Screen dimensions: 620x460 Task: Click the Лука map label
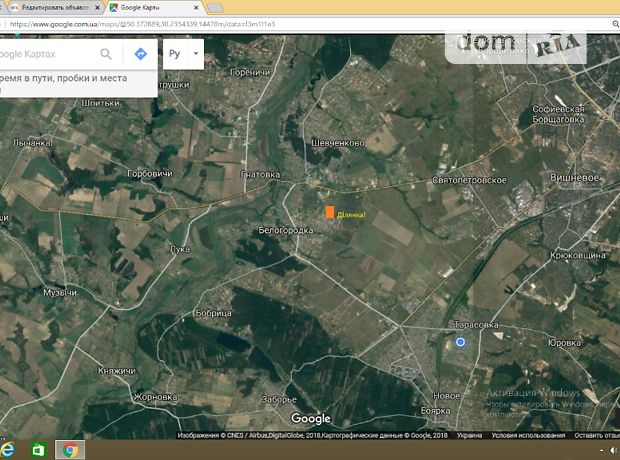(x=180, y=249)
